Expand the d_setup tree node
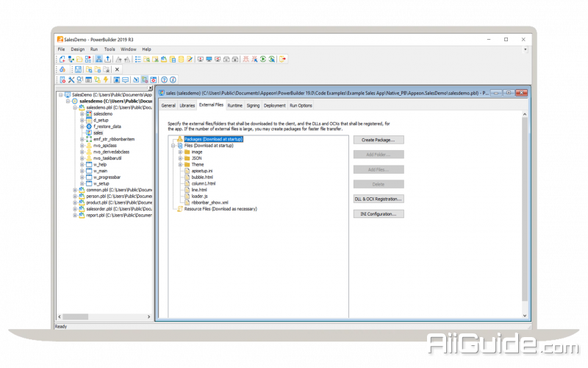 click(x=82, y=120)
